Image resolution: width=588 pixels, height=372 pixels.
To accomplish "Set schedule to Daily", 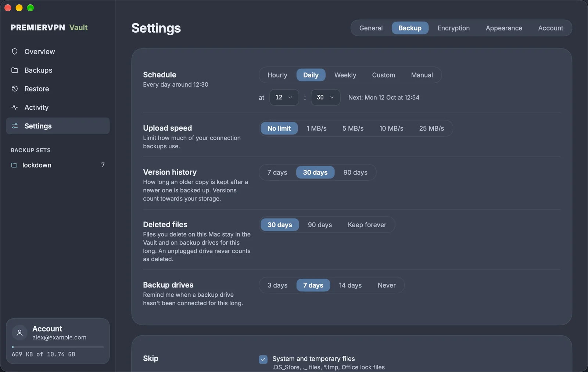I will (311, 75).
